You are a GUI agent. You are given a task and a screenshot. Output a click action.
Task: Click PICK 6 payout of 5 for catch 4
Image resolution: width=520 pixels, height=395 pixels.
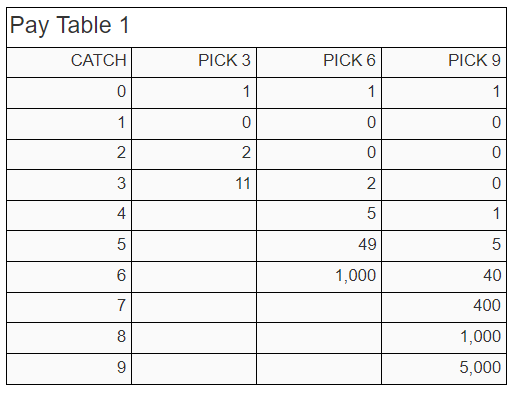(371, 213)
